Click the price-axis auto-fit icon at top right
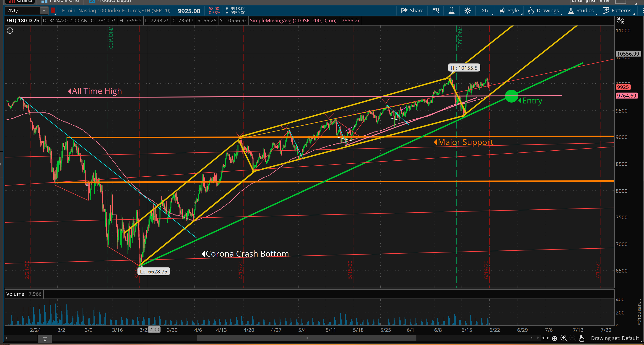The height and width of the screenshot is (345, 644). click(x=621, y=21)
